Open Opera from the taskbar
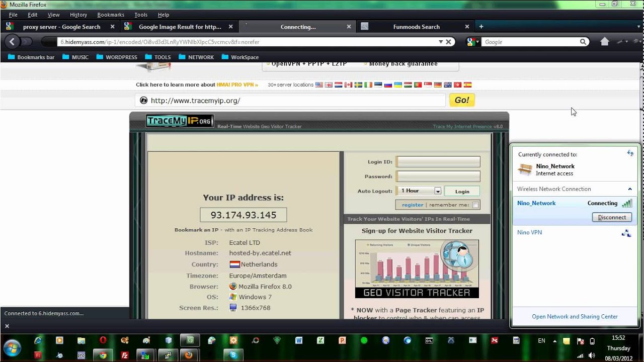The height and width of the screenshot is (362, 644). click(103, 340)
